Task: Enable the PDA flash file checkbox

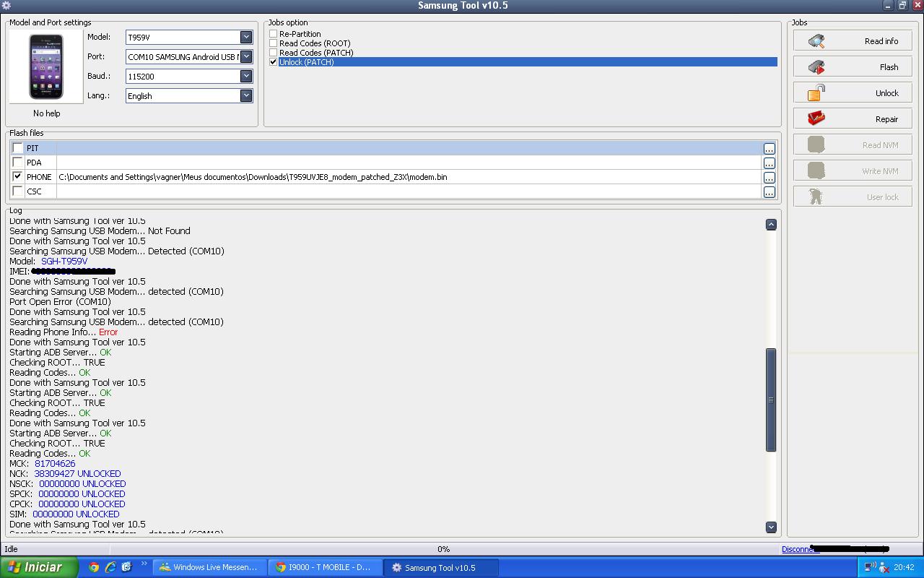Action: tap(18, 163)
